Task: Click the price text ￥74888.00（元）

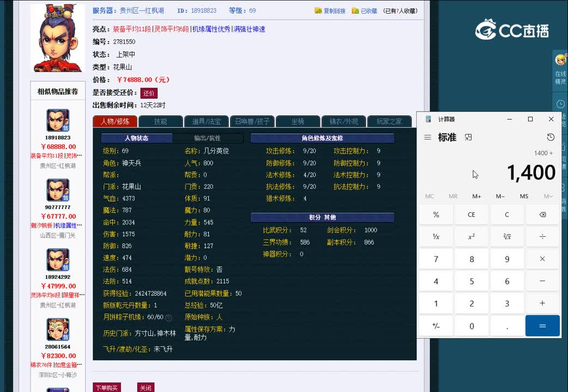Action: point(143,79)
